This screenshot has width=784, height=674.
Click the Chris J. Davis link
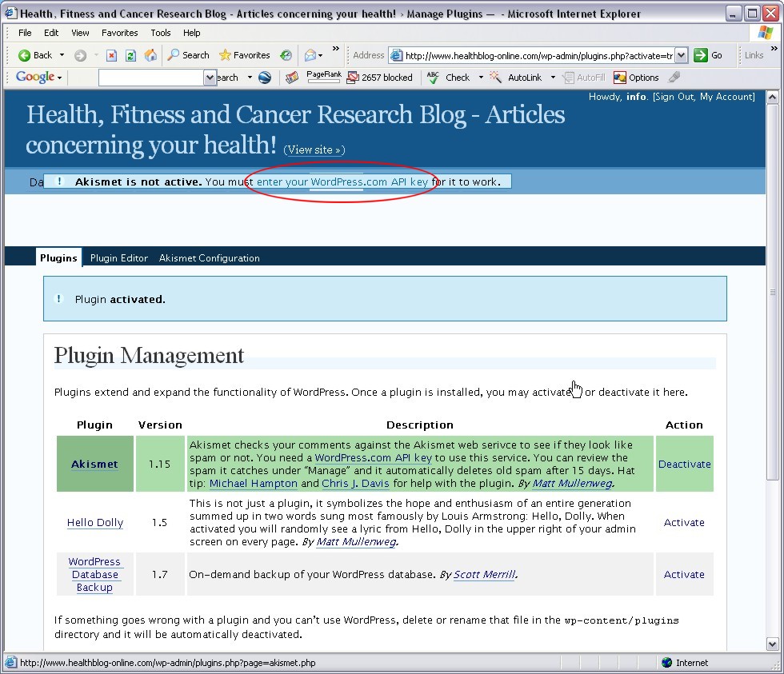click(355, 484)
